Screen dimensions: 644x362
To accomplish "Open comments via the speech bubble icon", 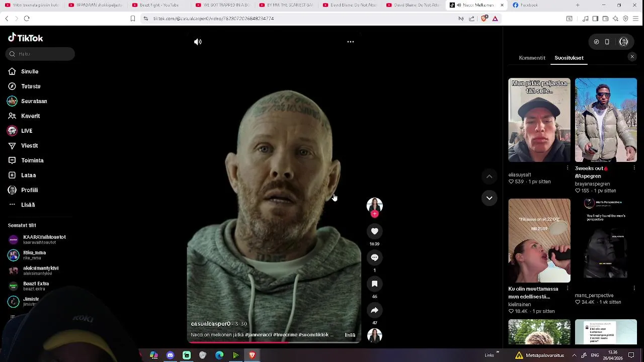I will tap(374, 257).
